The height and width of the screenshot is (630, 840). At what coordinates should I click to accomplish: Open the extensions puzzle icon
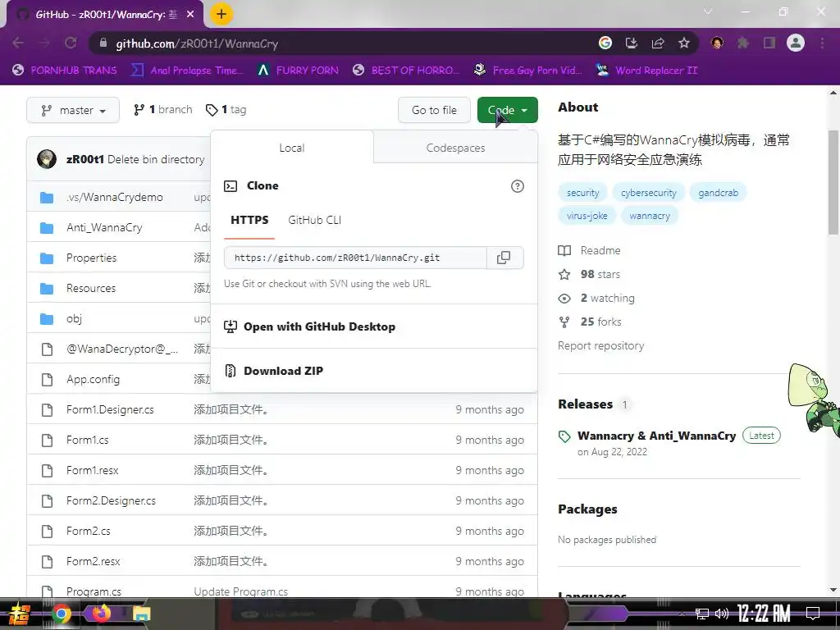click(742, 43)
